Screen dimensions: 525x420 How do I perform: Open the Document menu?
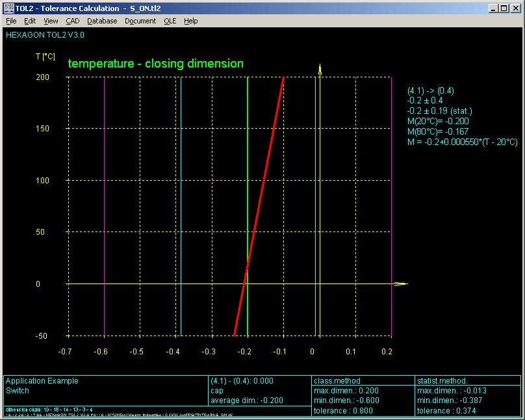click(140, 21)
